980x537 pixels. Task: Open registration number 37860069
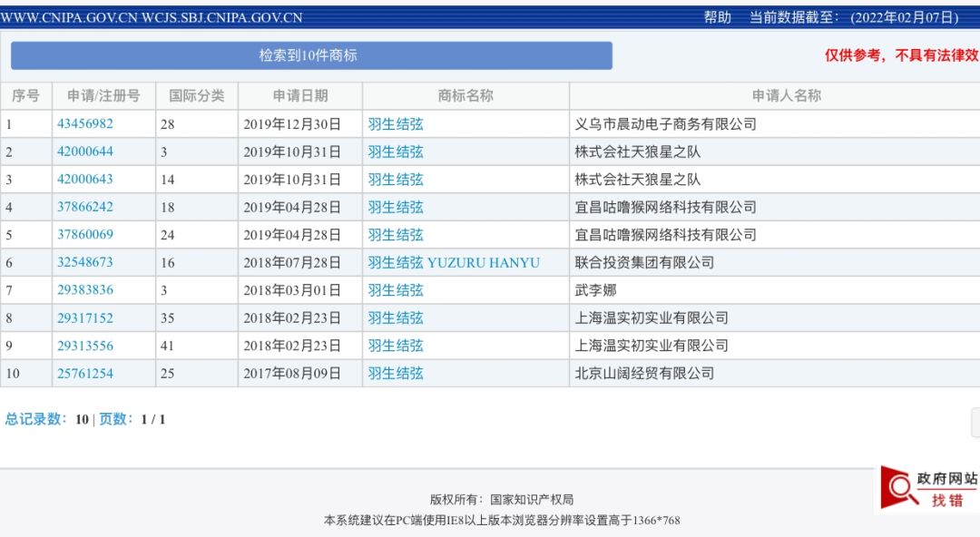pos(85,234)
